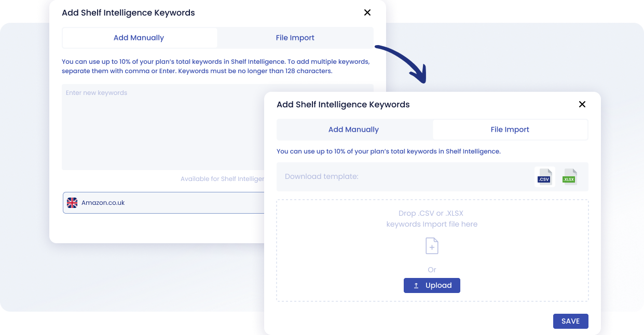644x335 pixels.
Task: Click the add-file icon in drop zone
Action: [x=432, y=246]
